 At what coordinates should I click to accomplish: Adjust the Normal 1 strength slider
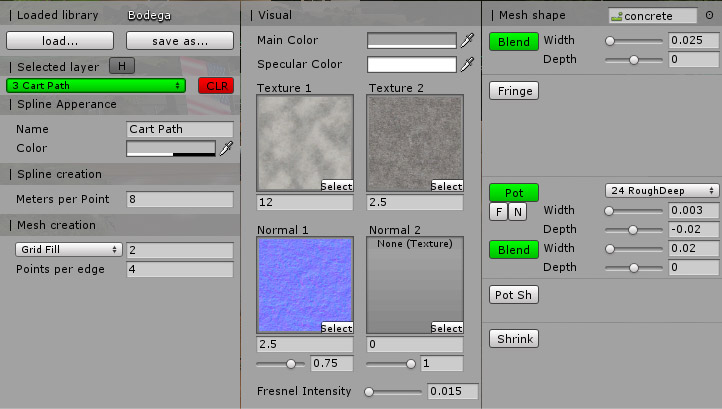click(x=280, y=364)
